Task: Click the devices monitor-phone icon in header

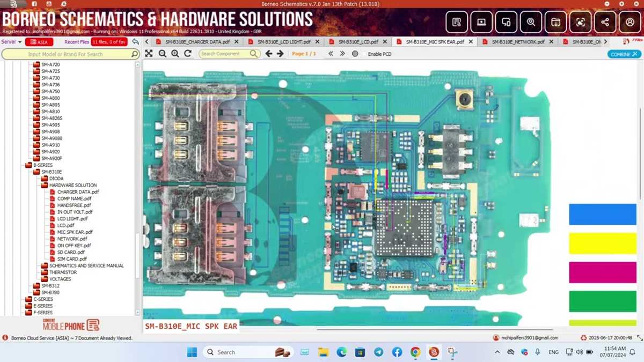Action: pyautogui.click(x=506, y=23)
